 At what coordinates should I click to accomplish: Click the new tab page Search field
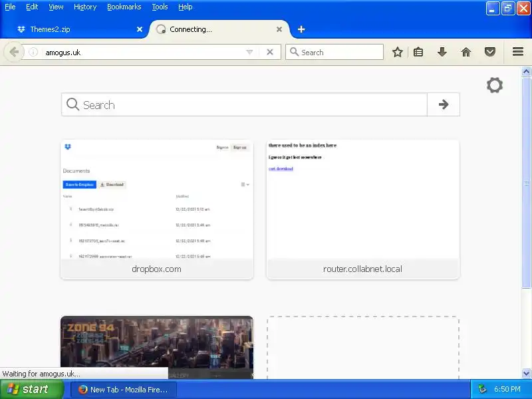coord(244,104)
